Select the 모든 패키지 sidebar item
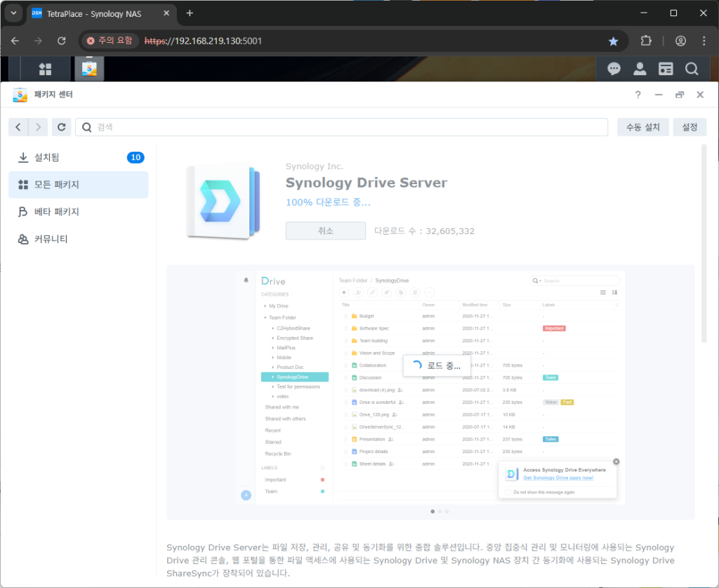The height and width of the screenshot is (588, 719). [x=79, y=184]
